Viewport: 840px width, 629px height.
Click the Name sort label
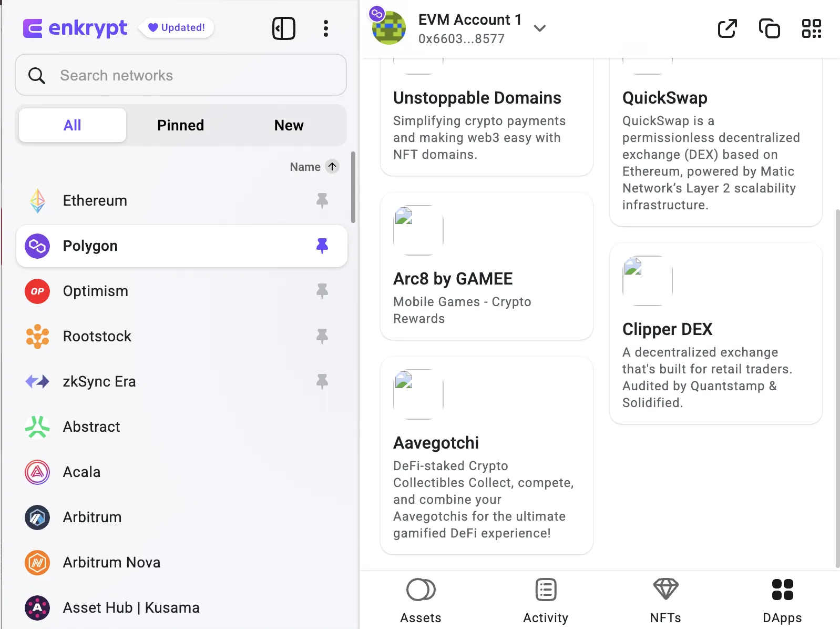pyautogui.click(x=305, y=167)
